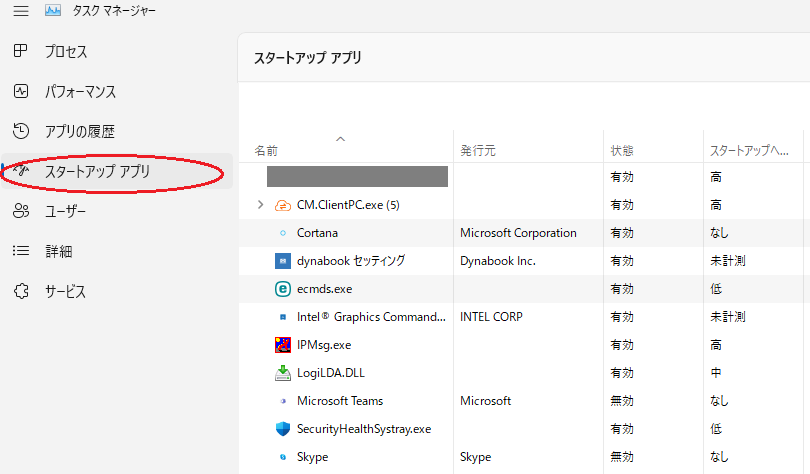
Task: Click the CM.ClientPC.exe cloud icon
Action: (x=283, y=206)
